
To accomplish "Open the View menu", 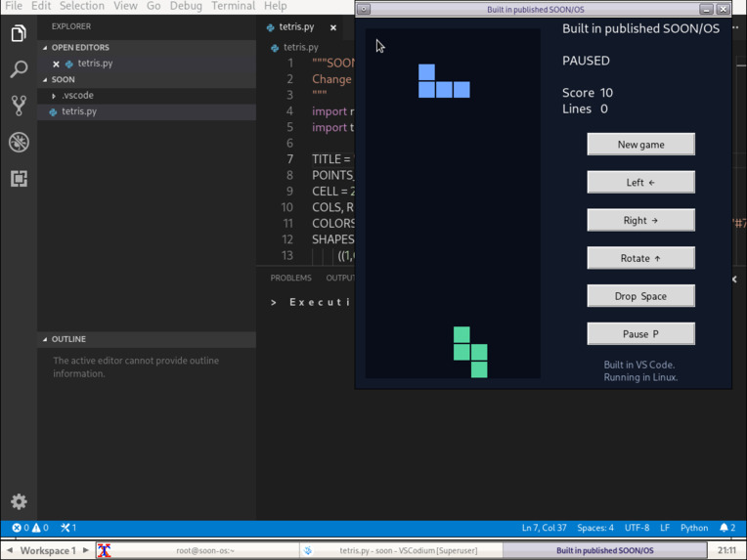I will coord(125,6).
